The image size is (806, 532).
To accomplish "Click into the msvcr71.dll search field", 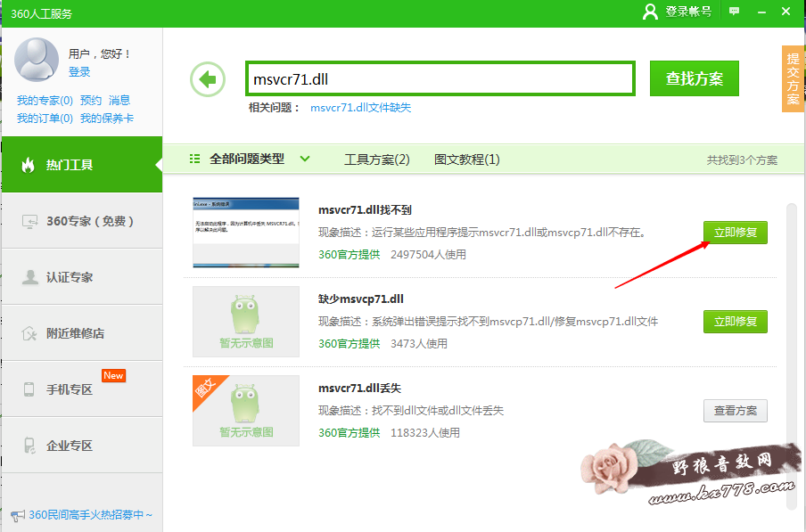I will pyautogui.click(x=440, y=78).
